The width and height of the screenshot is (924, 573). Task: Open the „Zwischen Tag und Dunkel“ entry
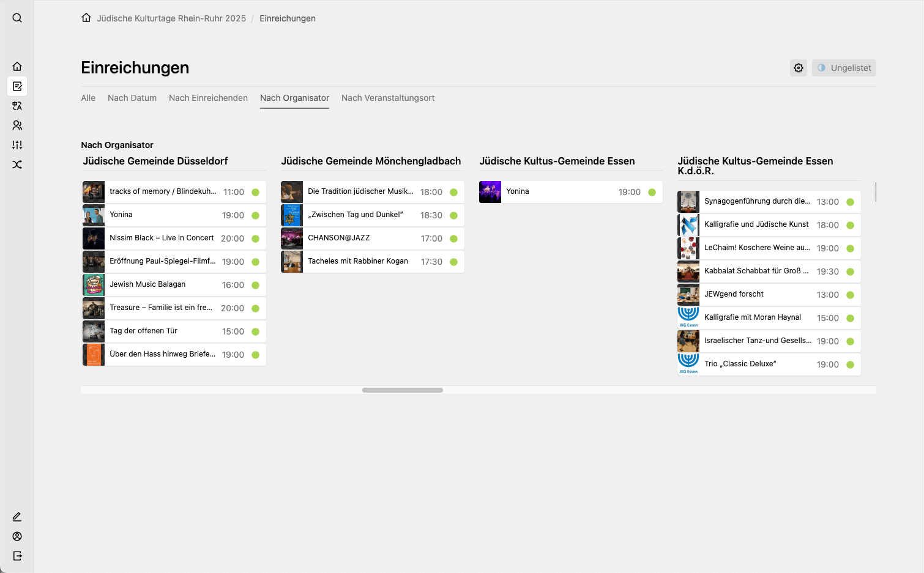(x=373, y=215)
